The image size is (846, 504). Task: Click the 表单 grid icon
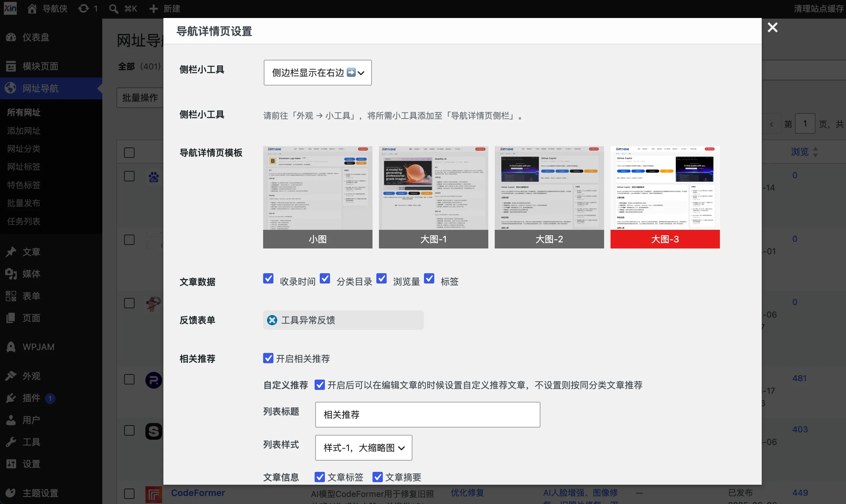[11, 296]
